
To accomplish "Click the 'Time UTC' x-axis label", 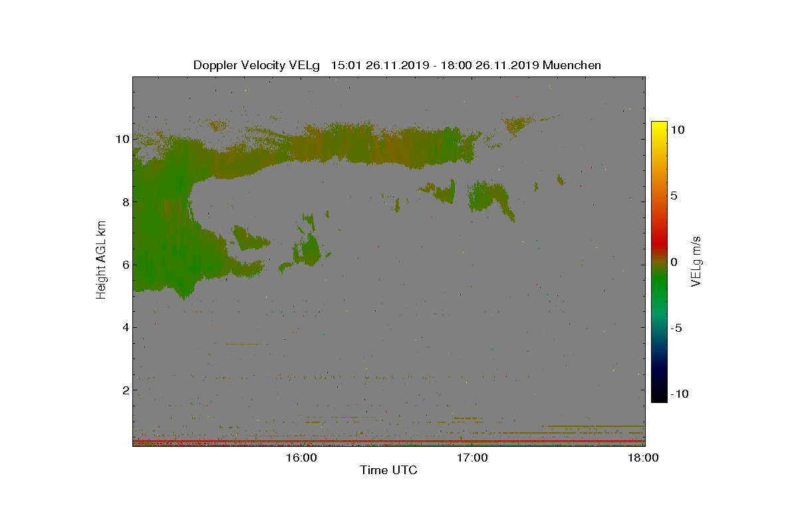I will pyautogui.click(x=388, y=470).
